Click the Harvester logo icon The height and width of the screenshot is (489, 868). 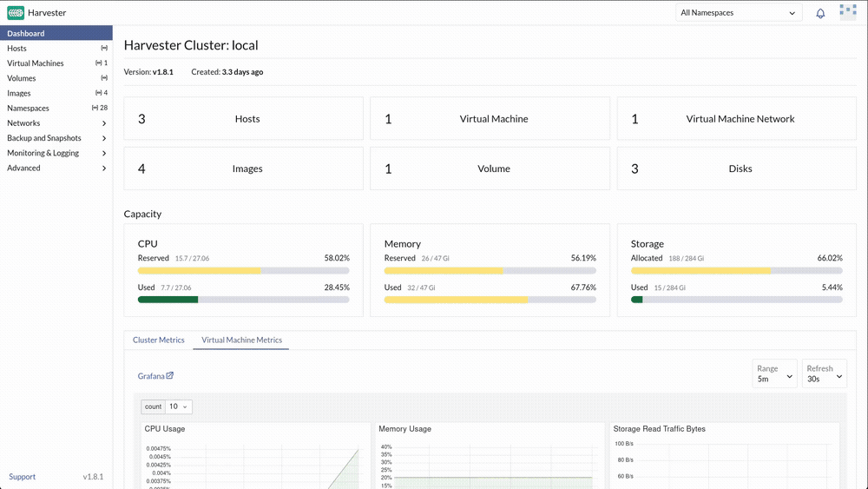(16, 12)
